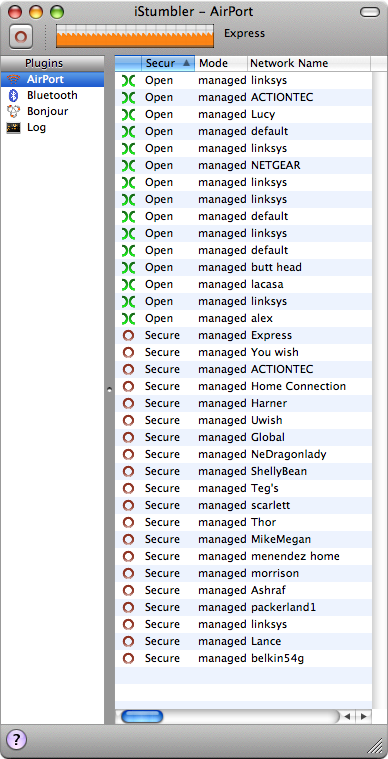Sort by the Network Name column header

309,63
